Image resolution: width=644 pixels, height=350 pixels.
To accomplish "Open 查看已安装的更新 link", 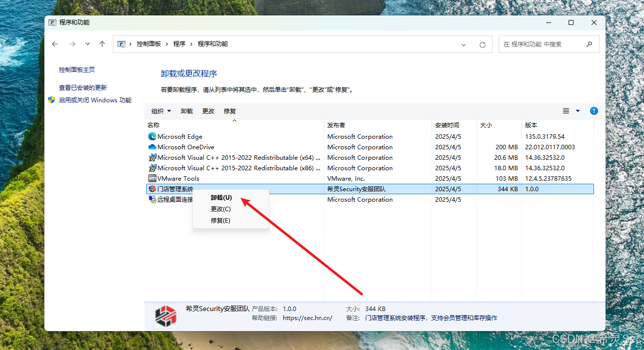I will click(83, 87).
